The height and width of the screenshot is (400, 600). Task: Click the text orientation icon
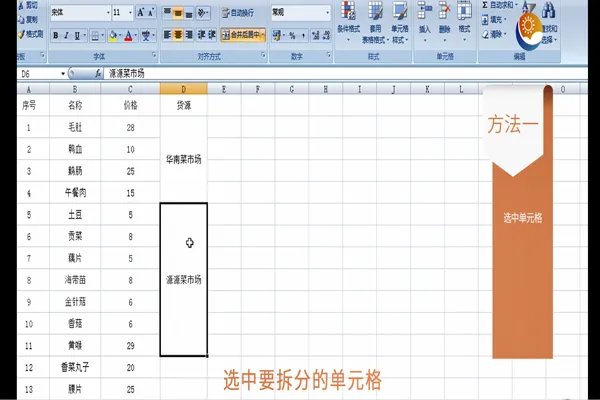(201, 13)
